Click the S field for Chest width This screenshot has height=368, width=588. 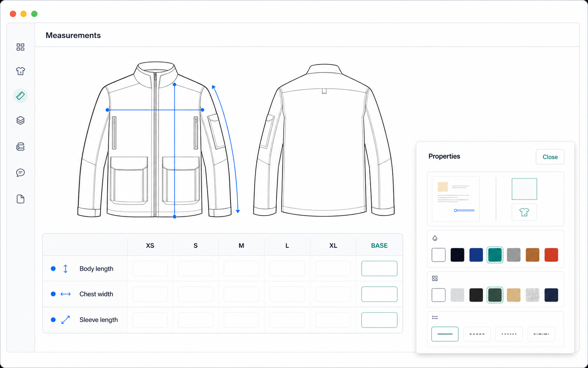coord(195,294)
